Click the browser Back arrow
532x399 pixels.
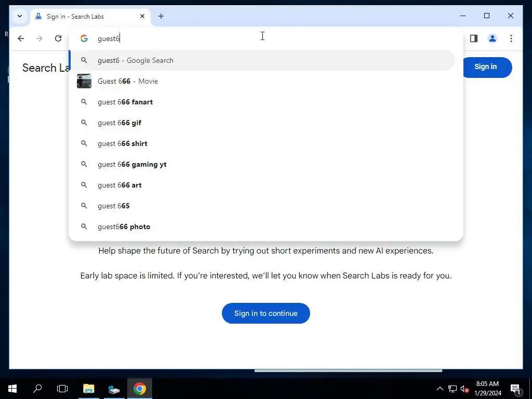tap(21, 38)
